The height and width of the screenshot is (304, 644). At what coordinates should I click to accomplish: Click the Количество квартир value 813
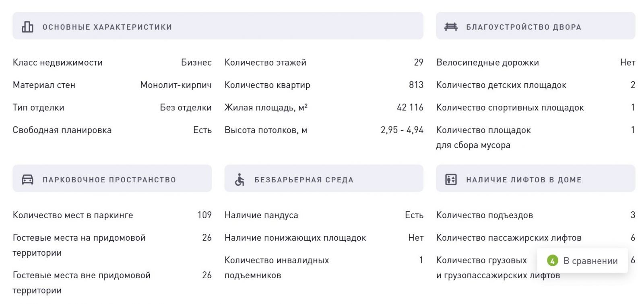(416, 85)
